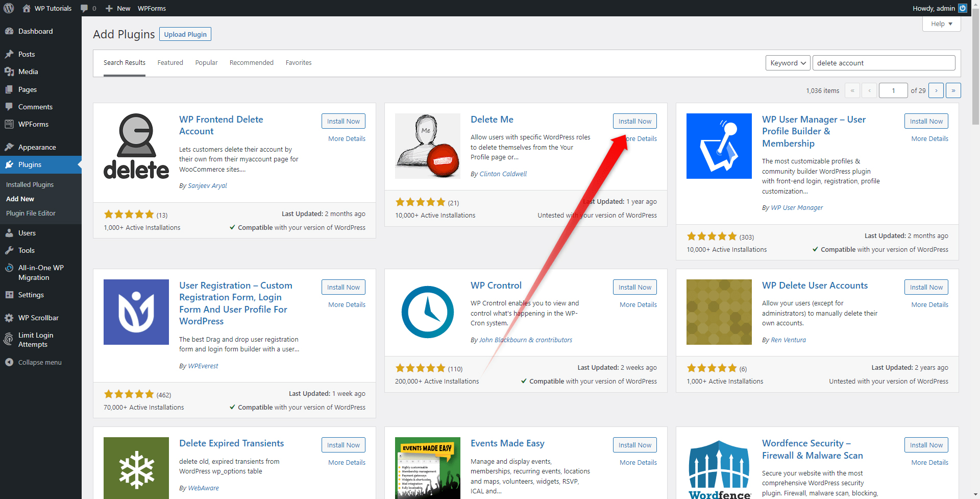This screenshot has width=980, height=499.
Task: Open author link Sanjeev Aryal
Action: pos(207,185)
